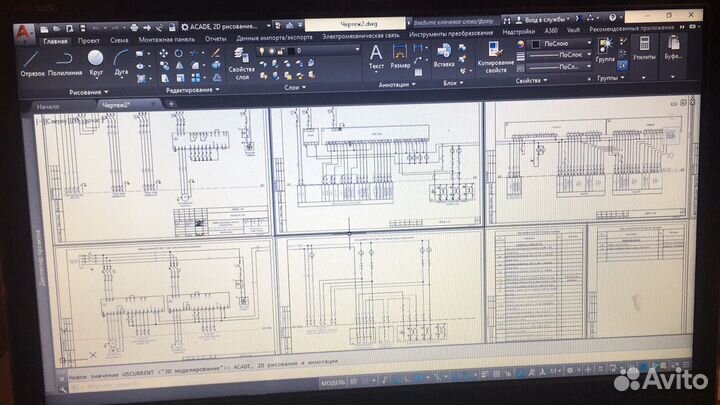Switch to the Схема ribbon tab
The image size is (720, 405).
[x=118, y=39]
